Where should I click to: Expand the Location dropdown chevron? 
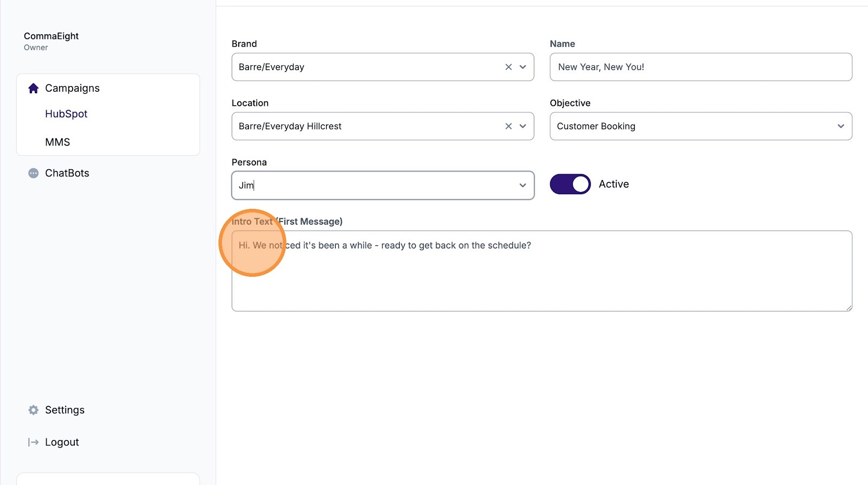coord(523,126)
